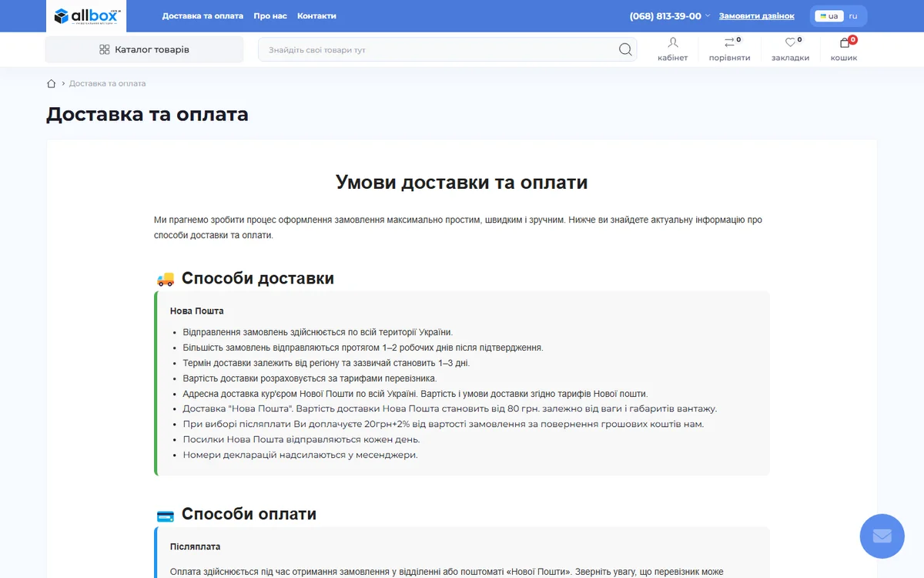Open the floating envelope contact button
Screen dimensions: 924x578
[x=882, y=536]
